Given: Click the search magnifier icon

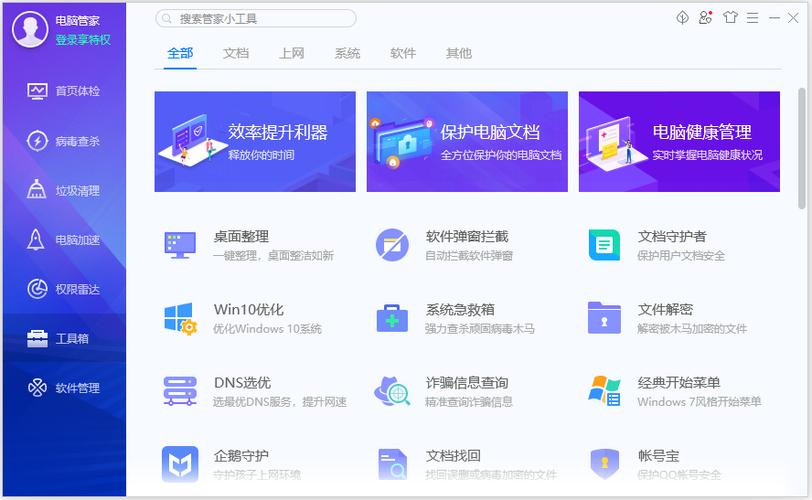Looking at the screenshot, I should click(167, 19).
